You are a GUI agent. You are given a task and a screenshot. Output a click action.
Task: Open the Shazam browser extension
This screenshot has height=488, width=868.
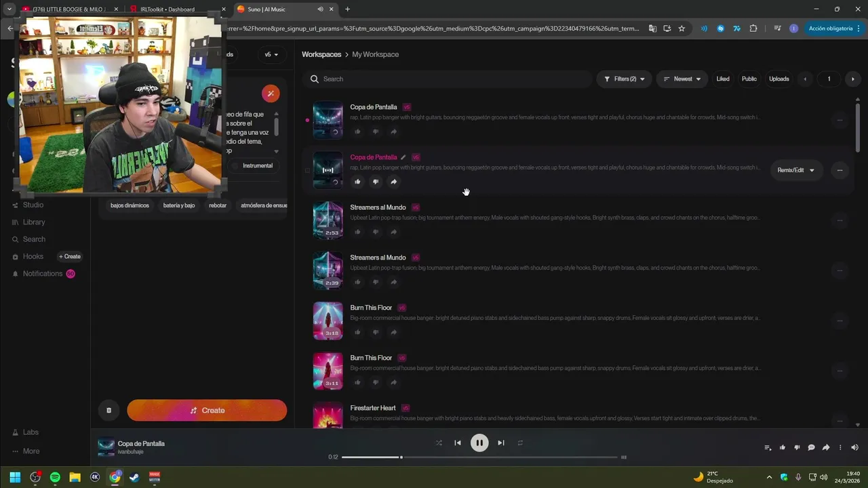720,28
